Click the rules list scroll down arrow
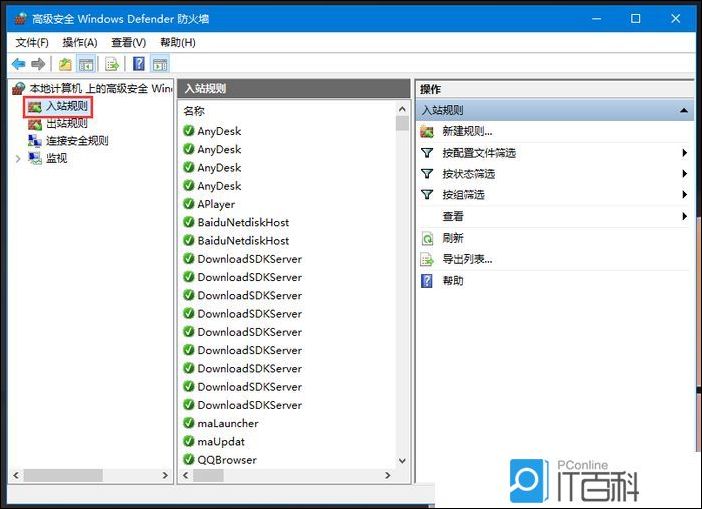702x509 pixels. (x=402, y=461)
